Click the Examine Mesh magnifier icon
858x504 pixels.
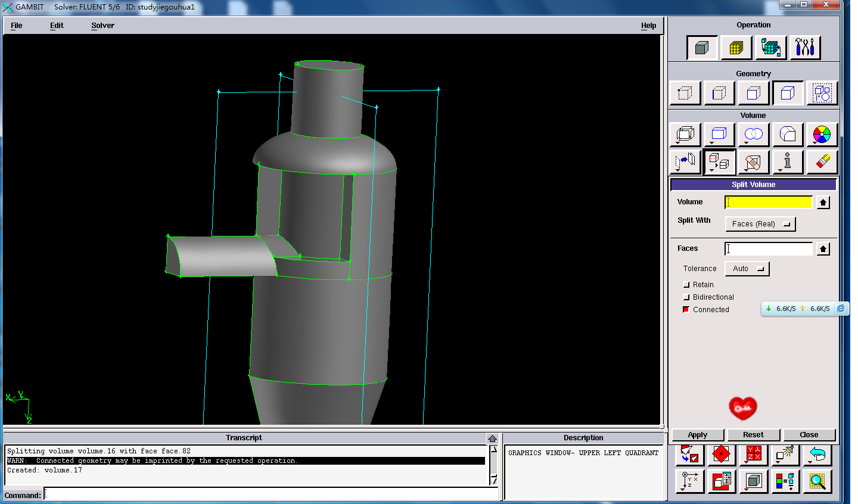[817, 481]
